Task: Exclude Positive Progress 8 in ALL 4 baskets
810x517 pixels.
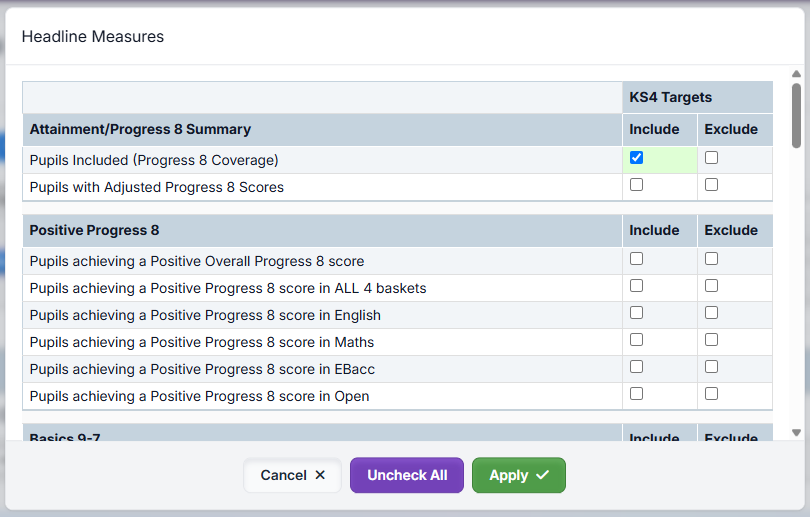Action: click(711, 286)
